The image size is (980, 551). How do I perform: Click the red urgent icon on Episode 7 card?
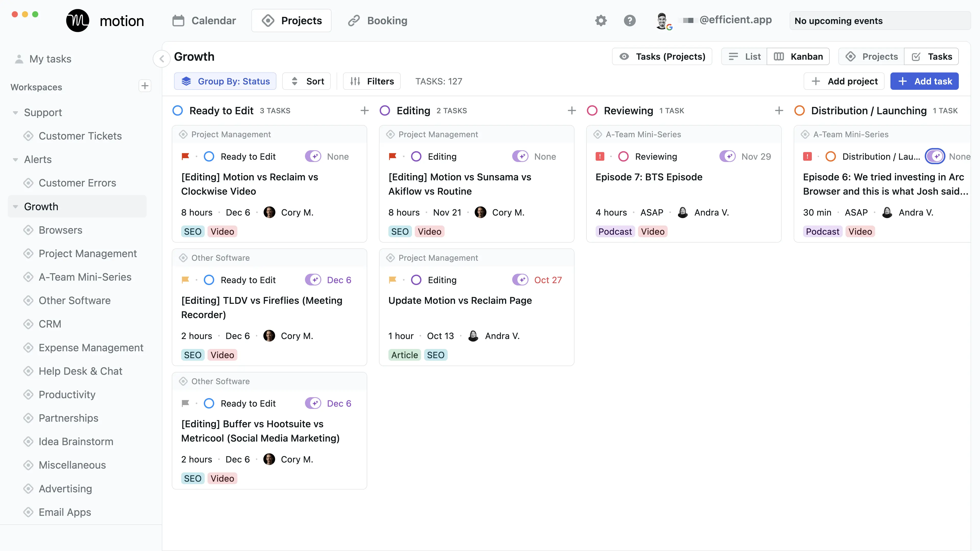600,156
